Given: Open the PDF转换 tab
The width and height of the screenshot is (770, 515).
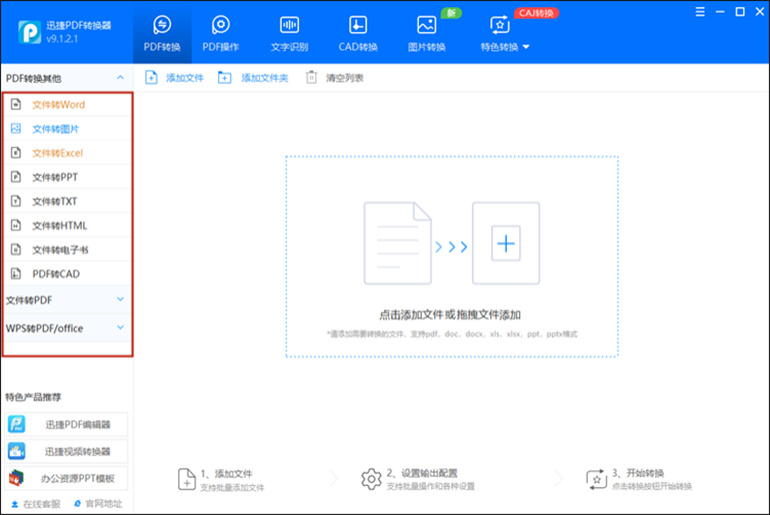Looking at the screenshot, I should coord(162,33).
